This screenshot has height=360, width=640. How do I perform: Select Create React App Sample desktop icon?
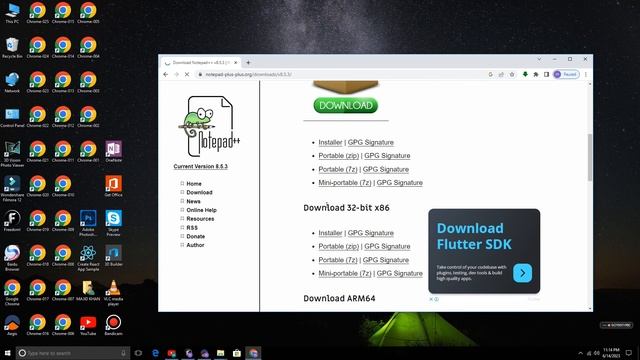(88, 258)
